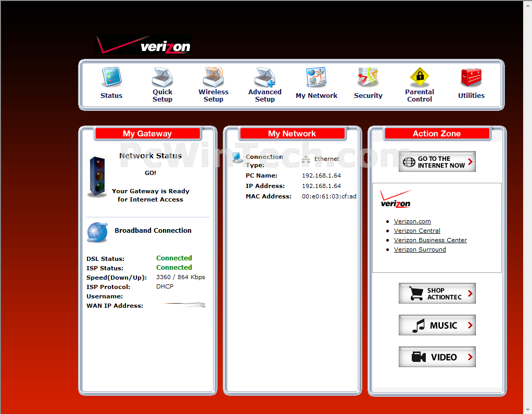Click the Wireless Setup menu label

pyautogui.click(x=213, y=96)
